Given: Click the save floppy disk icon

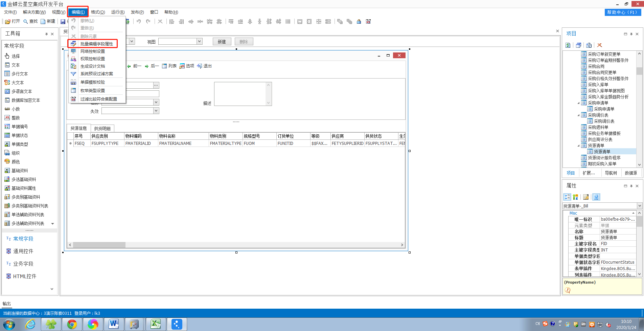Looking at the screenshot, I should (x=63, y=22).
